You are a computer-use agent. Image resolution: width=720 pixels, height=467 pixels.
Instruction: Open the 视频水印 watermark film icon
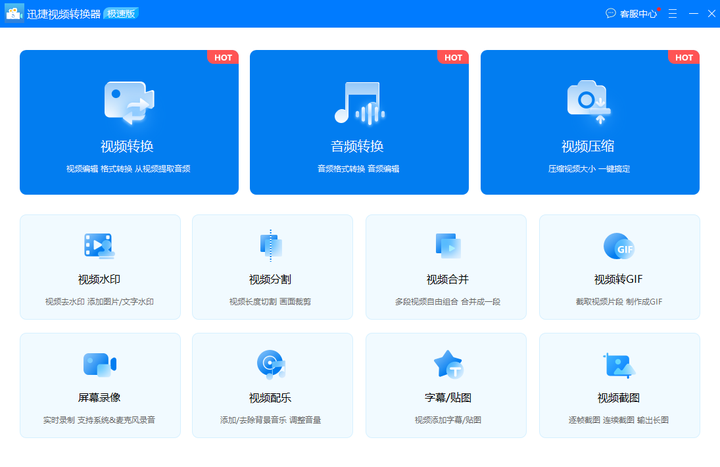pyautogui.click(x=99, y=246)
